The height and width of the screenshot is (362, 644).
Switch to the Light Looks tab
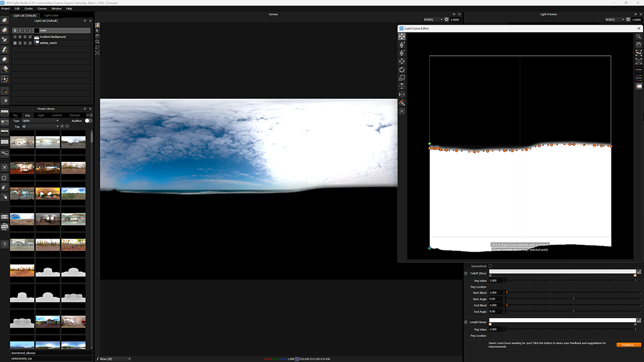coord(52,15)
